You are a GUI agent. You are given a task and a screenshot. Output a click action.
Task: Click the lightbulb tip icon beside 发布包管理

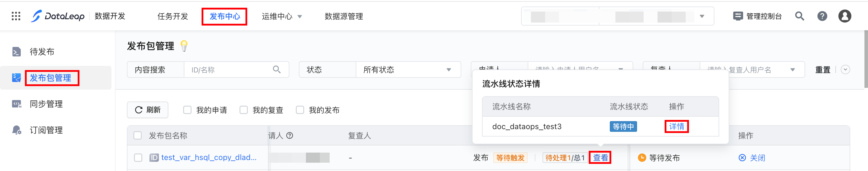click(184, 46)
